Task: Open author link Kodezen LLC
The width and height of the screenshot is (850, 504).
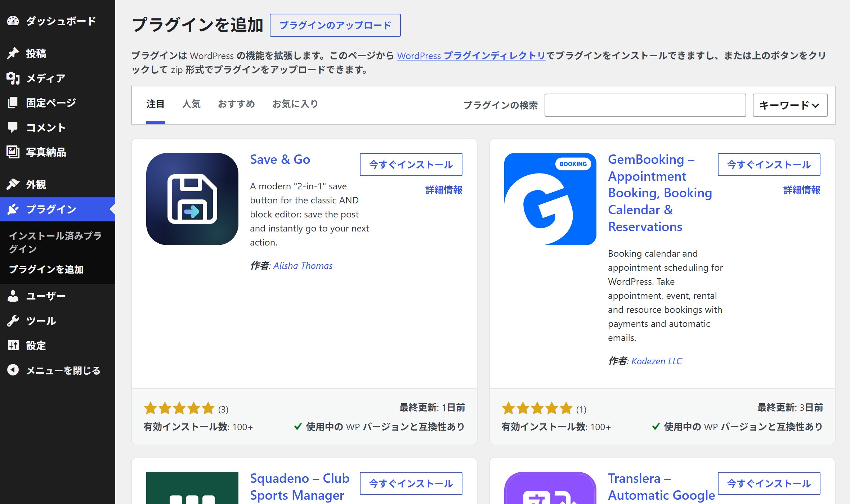Action: coord(657,361)
